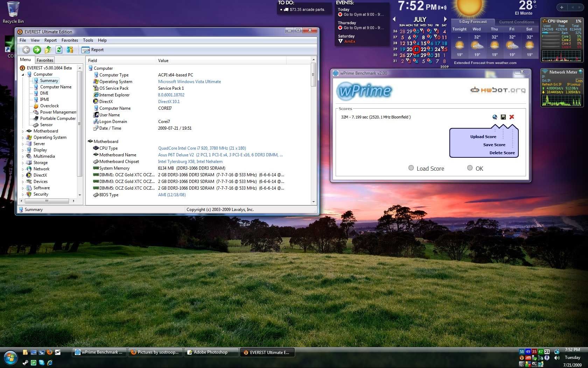Expand the Operating System tree node

coord(23,138)
